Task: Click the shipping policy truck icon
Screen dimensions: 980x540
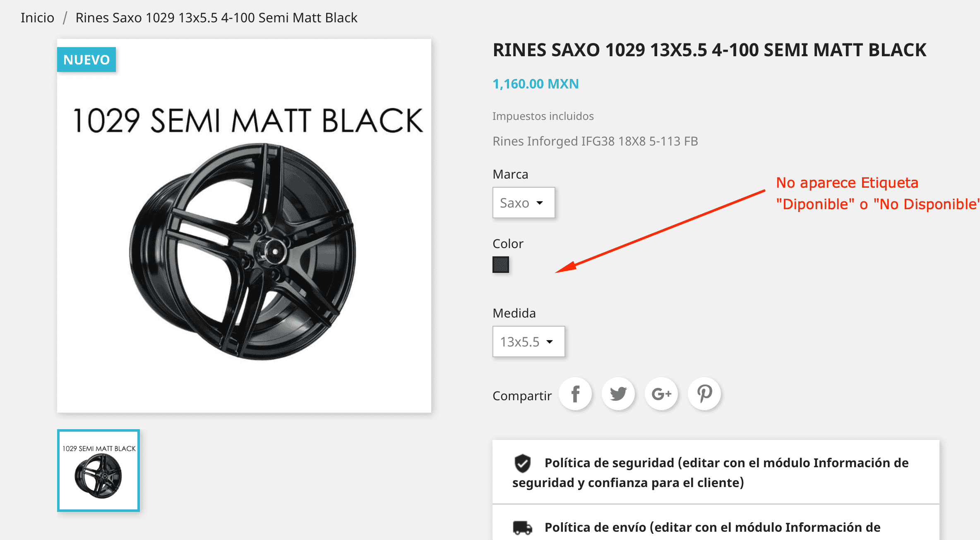Action: pos(523,528)
